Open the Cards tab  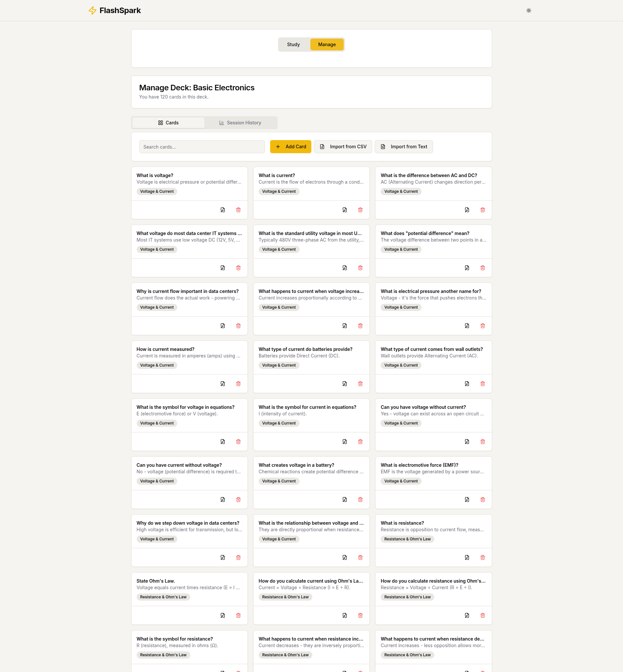(168, 122)
